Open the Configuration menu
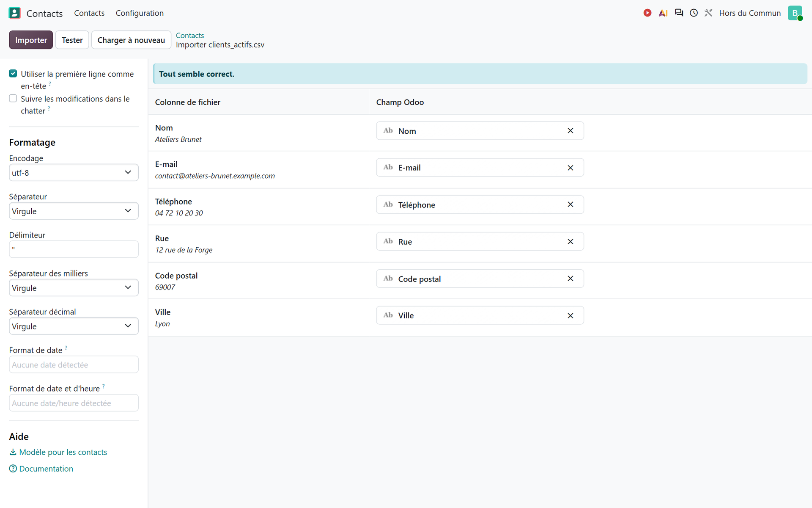Viewport: 812px width, 508px height. click(x=140, y=13)
